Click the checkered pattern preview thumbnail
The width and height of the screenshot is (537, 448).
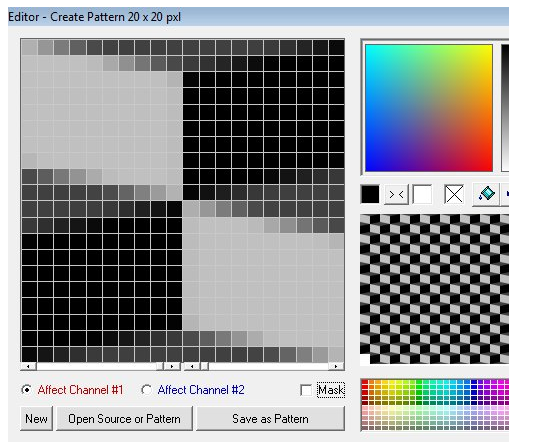(434, 289)
